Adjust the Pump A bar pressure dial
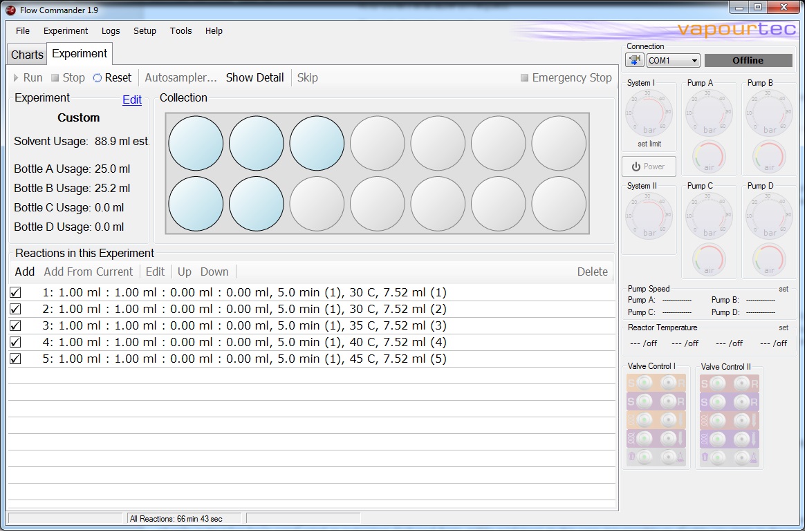 (709, 111)
